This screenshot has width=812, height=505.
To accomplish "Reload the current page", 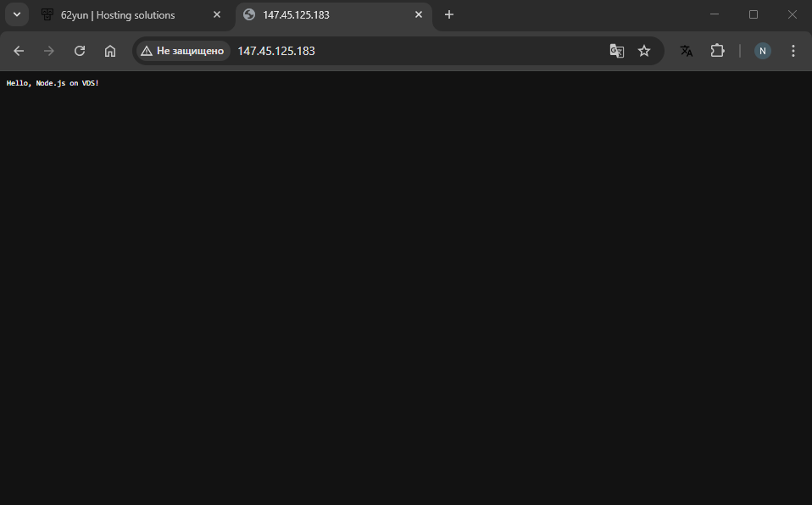I will (79, 51).
